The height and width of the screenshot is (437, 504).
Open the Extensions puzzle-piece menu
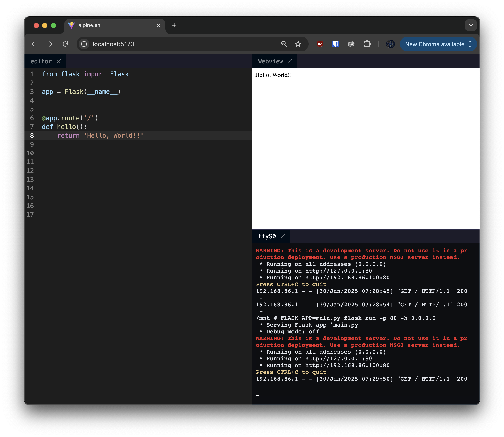point(367,44)
